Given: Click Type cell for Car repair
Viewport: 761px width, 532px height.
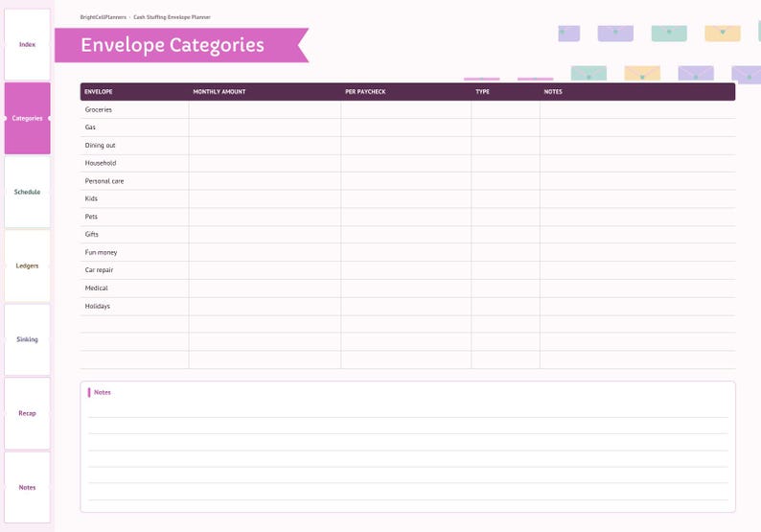Looking at the screenshot, I should [x=505, y=270].
